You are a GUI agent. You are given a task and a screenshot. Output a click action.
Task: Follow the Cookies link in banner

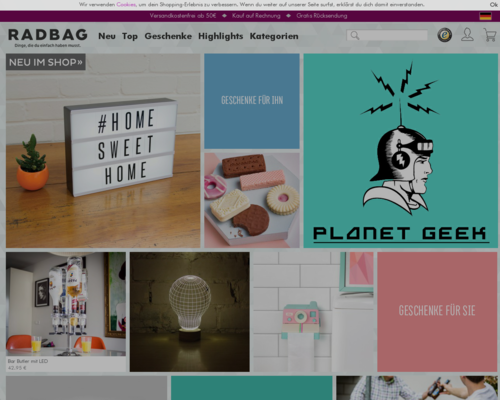tap(126, 5)
